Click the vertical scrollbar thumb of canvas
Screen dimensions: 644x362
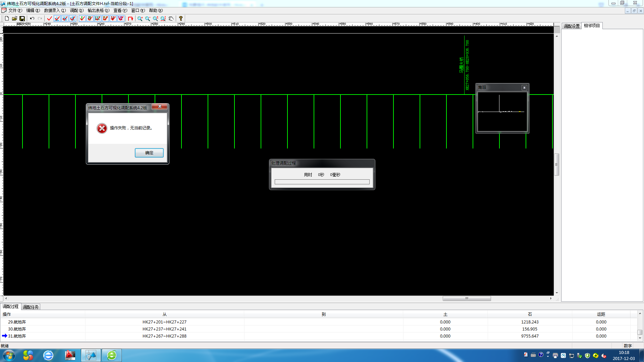pos(557,165)
